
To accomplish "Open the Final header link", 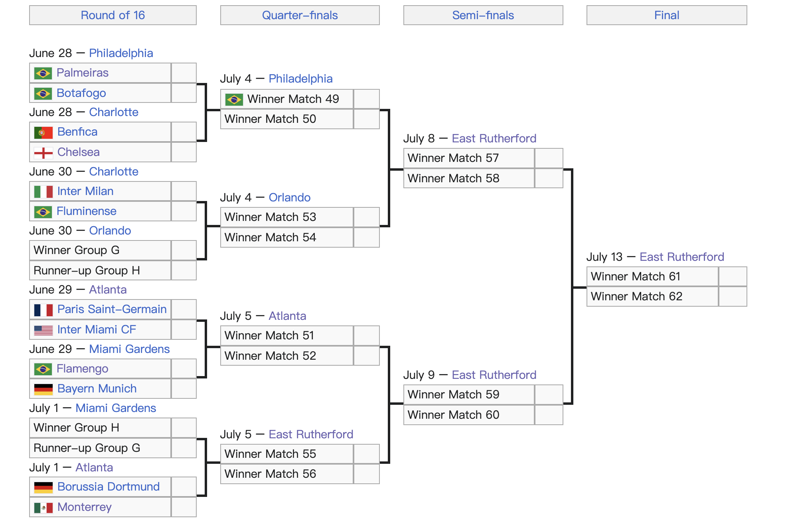I will [667, 15].
